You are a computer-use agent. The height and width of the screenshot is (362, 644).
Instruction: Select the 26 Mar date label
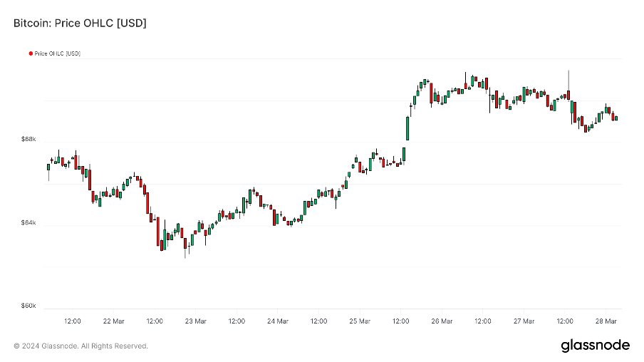442,321
